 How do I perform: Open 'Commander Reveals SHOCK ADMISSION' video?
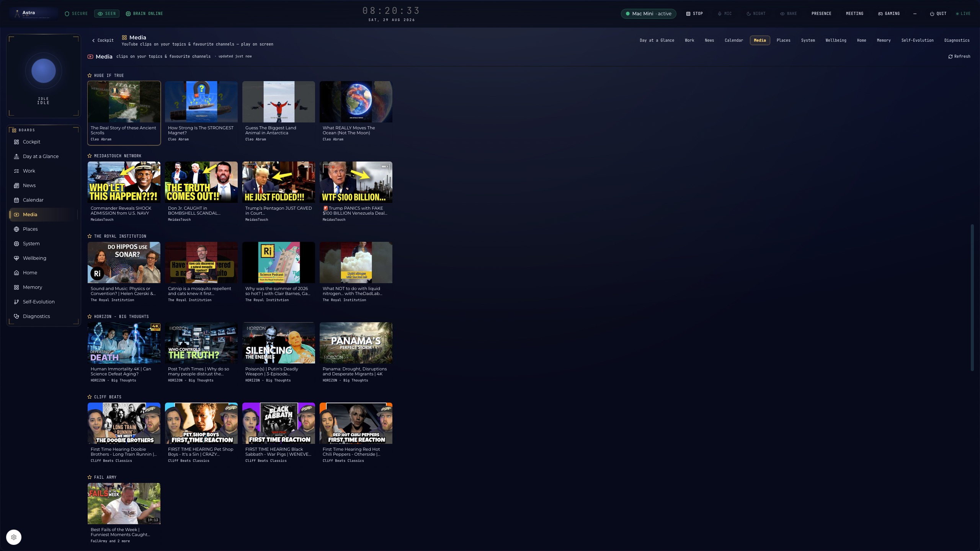(124, 193)
